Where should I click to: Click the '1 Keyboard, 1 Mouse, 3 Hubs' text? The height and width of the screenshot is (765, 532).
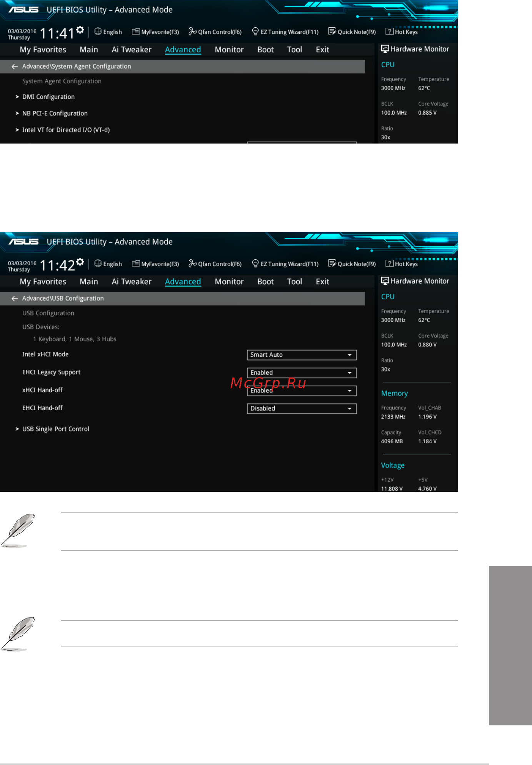point(75,339)
